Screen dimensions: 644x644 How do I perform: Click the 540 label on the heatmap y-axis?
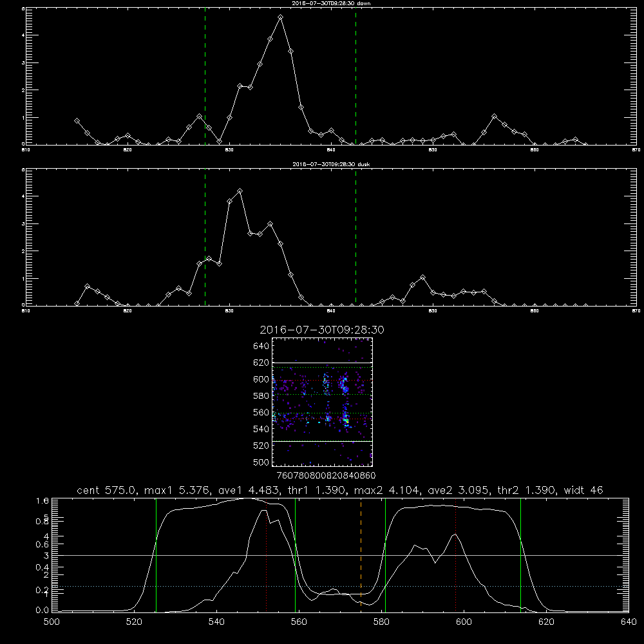coord(261,429)
